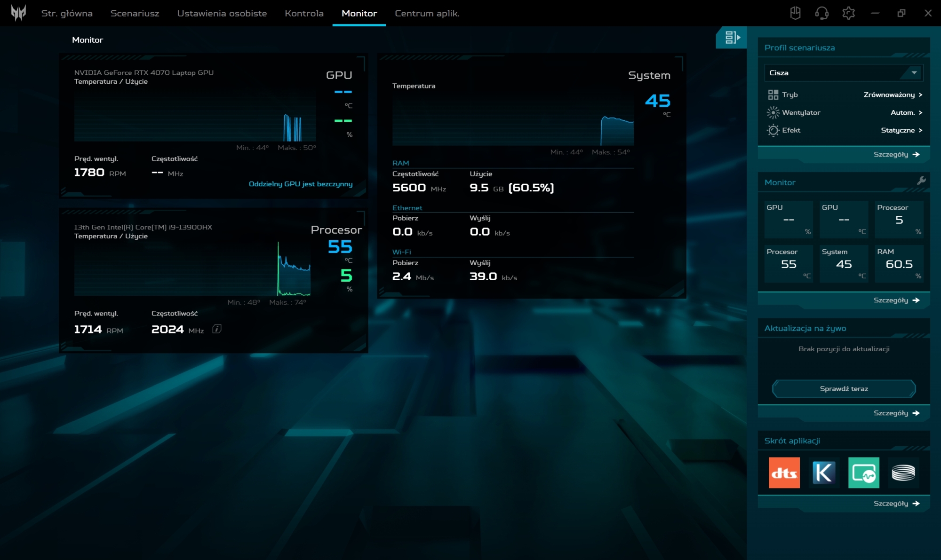Open the headset support icon
Image resolution: width=941 pixels, height=560 pixels.
tap(822, 13)
